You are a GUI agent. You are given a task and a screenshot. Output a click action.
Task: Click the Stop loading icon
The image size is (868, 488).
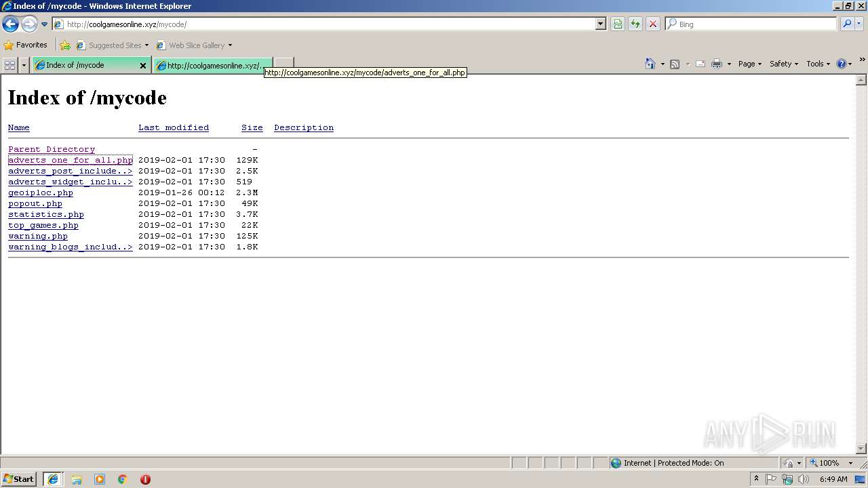click(x=653, y=24)
